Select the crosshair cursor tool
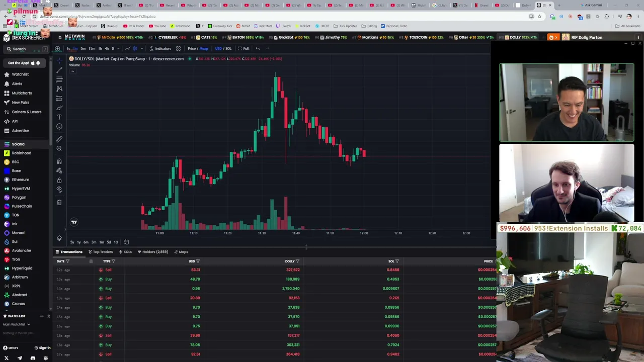Screen dimensions: 644x362 coord(59,60)
